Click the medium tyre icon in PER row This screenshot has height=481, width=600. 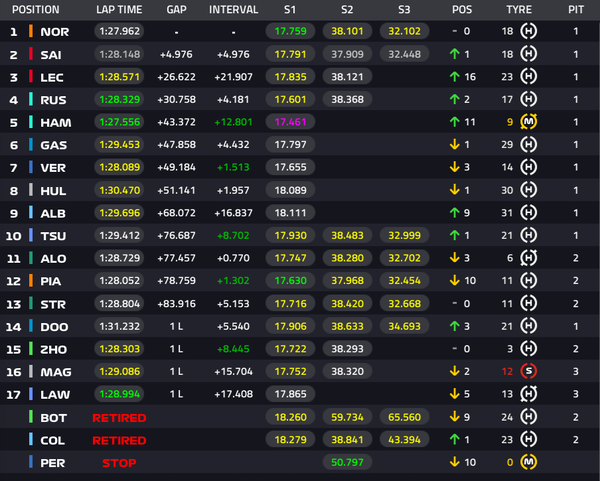pos(528,462)
